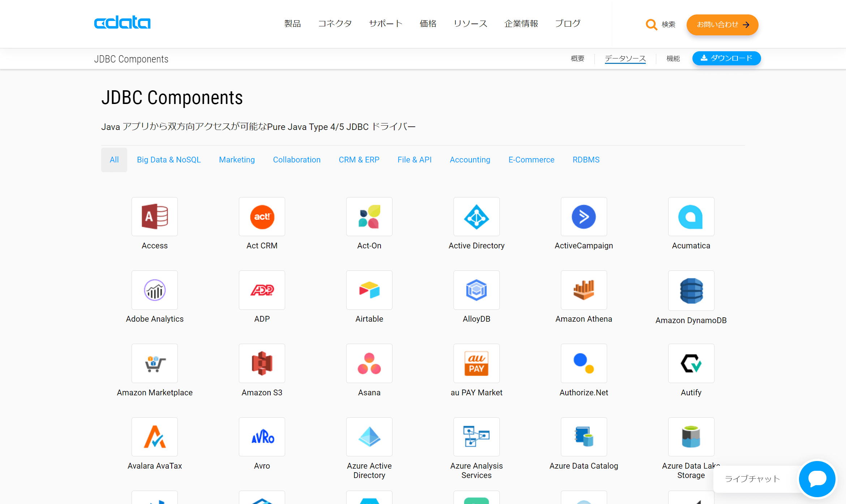Open the Access connector icon
Image resolution: width=846 pixels, height=504 pixels.
coord(155,217)
